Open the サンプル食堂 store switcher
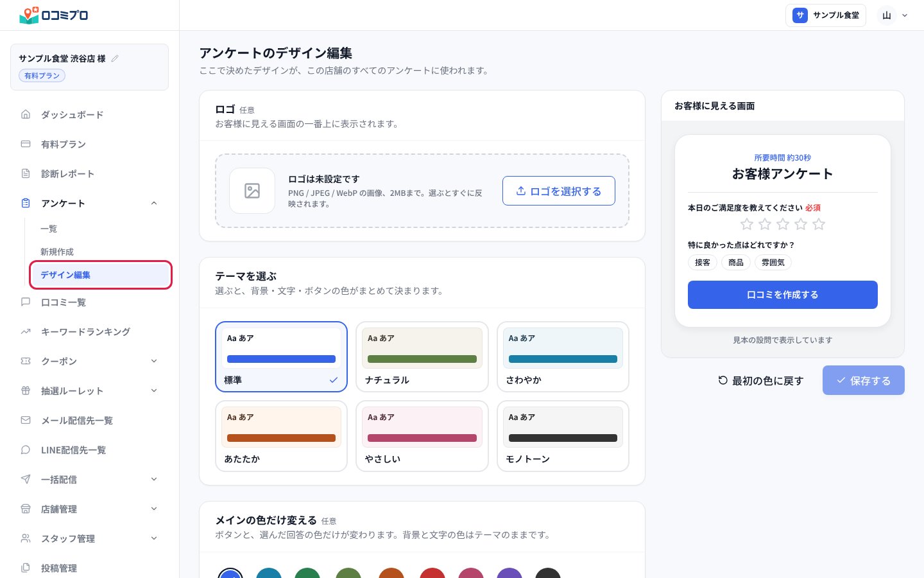The image size is (924, 578). pyautogui.click(x=826, y=15)
